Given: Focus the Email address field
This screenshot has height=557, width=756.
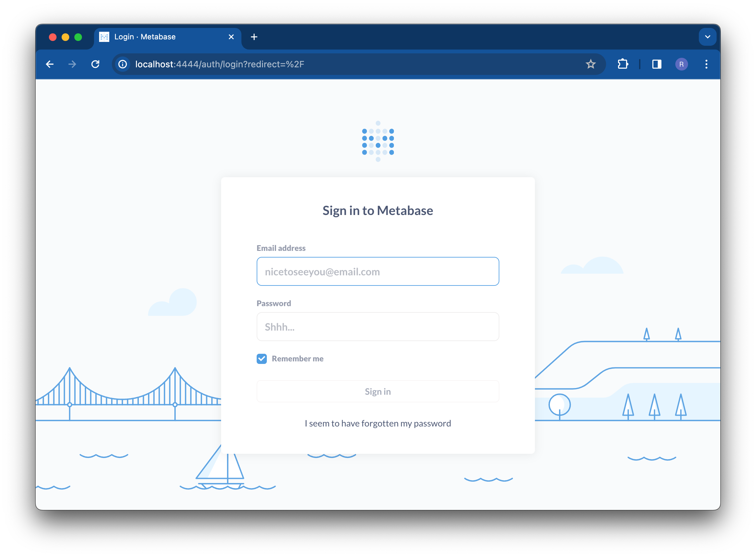Looking at the screenshot, I should pyautogui.click(x=378, y=272).
